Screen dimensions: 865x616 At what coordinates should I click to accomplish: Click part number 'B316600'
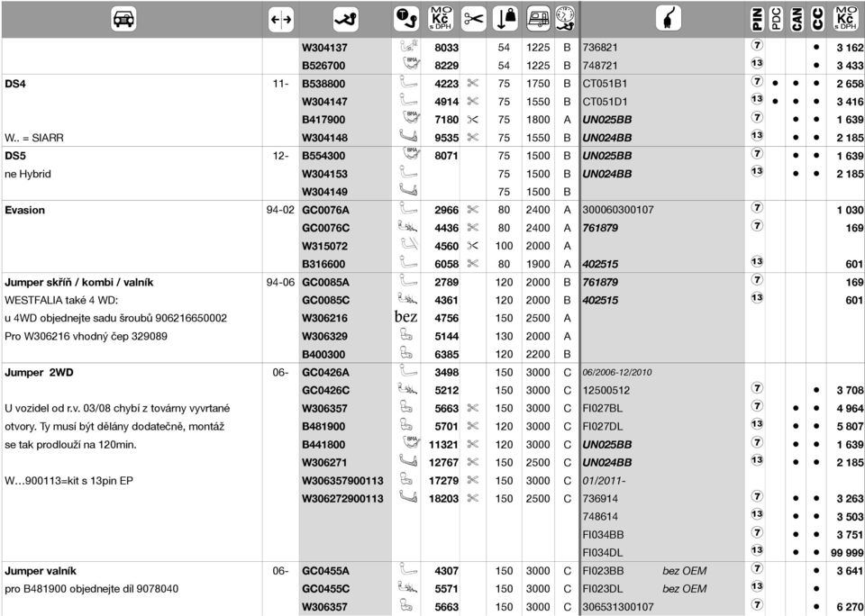(323, 264)
